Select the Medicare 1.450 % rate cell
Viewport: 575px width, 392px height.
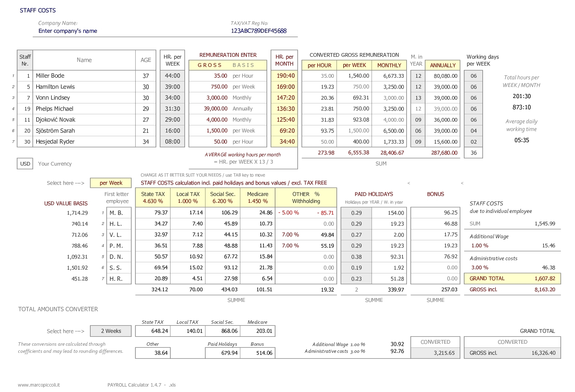(258, 198)
